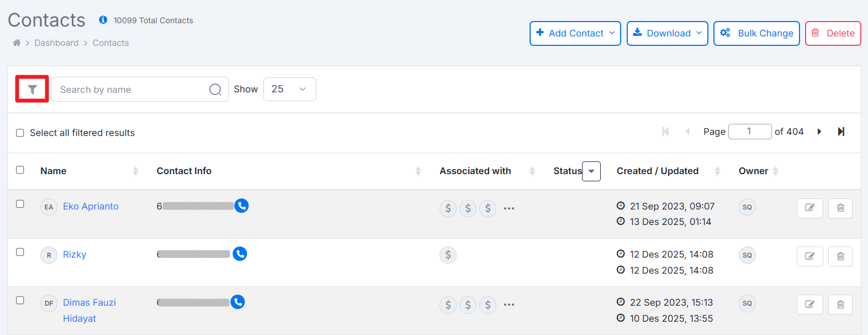Viewport: 868px width, 335px height.
Task: Sort contacts by the Name column
Action: coord(135,171)
